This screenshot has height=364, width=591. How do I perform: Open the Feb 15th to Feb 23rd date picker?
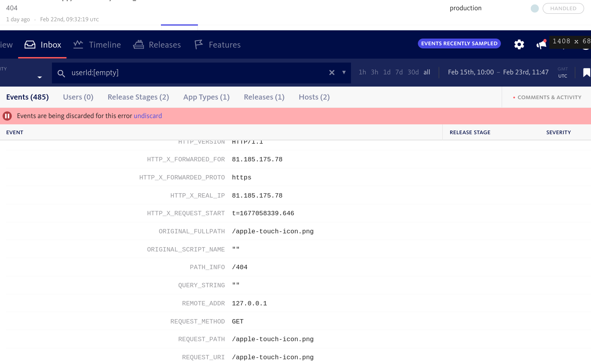point(498,72)
